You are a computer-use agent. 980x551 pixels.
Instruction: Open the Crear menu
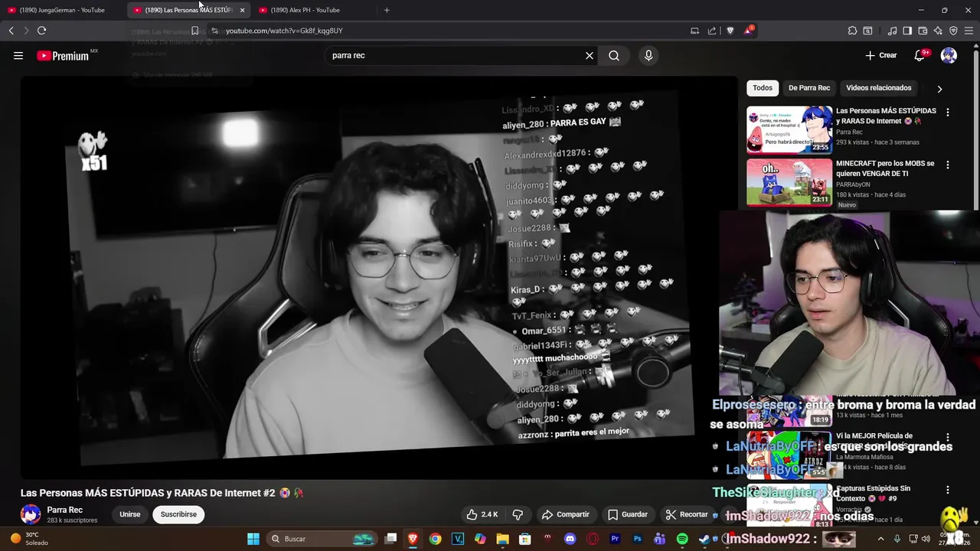[880, 55]
